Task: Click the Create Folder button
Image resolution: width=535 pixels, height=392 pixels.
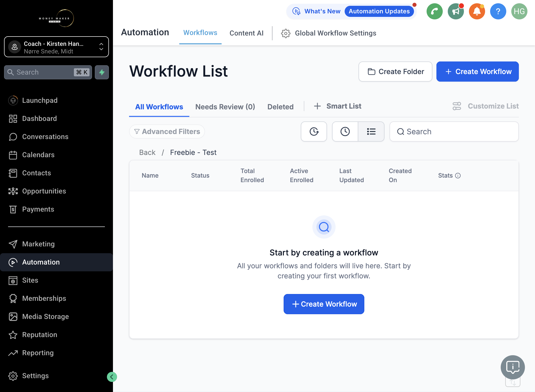Action: pyautogui.click(x=395, y=72)
